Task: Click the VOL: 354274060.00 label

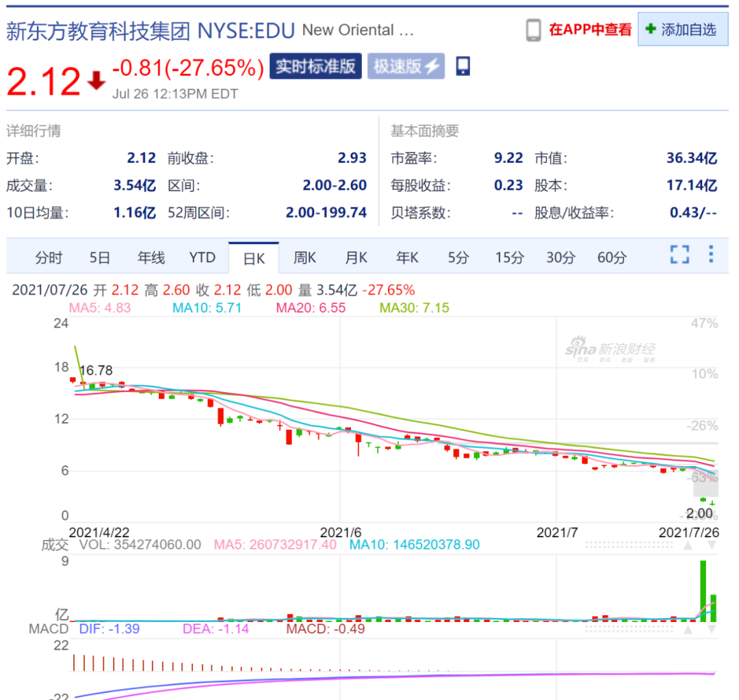Action: coord(140,545)
